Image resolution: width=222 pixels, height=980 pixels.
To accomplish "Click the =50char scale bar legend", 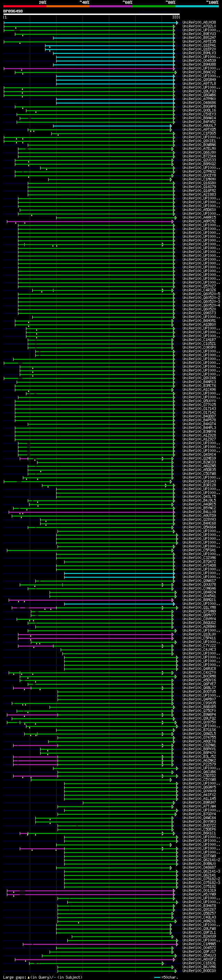I will point(166,977).
